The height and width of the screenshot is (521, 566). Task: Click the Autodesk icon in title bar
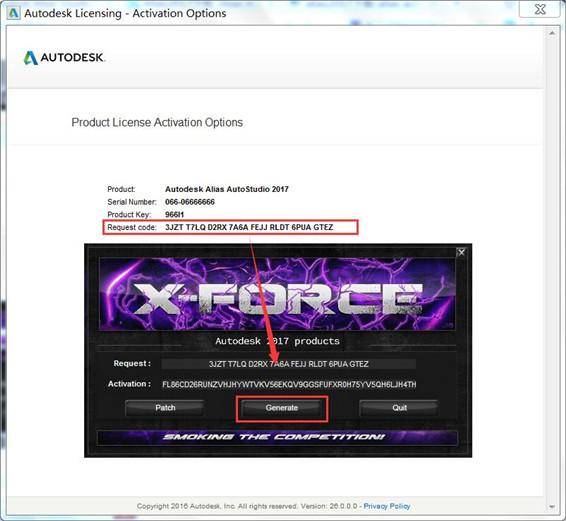(13, 13)
